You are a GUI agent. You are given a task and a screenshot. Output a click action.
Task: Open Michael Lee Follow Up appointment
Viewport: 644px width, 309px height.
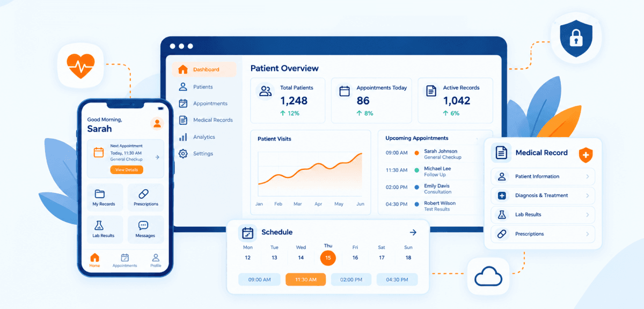coord(435,171)
